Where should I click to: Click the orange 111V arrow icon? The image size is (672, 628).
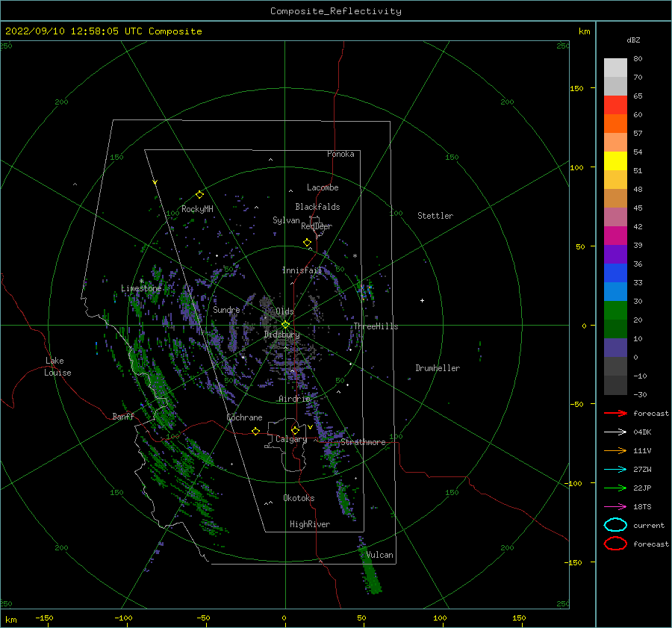tap(615, 450)
